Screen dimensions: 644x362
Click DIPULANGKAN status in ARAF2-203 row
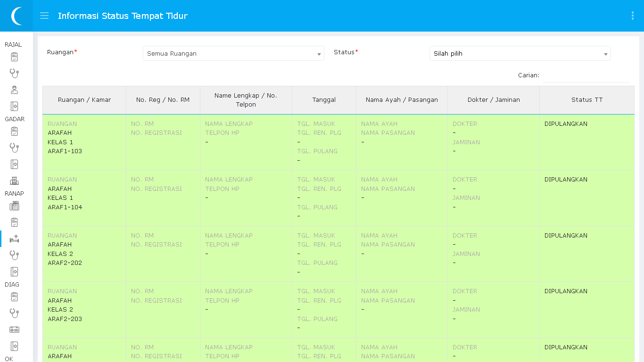click(x=566, y=291)
